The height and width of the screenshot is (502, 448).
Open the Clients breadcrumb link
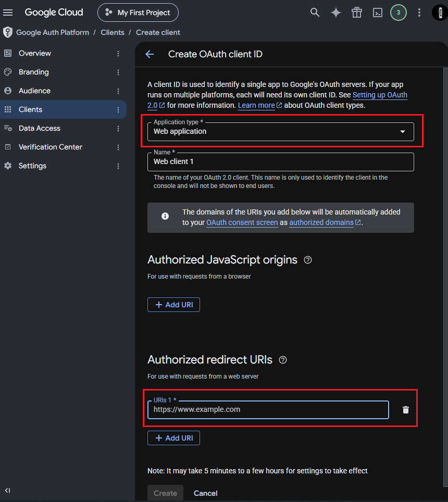113,32
